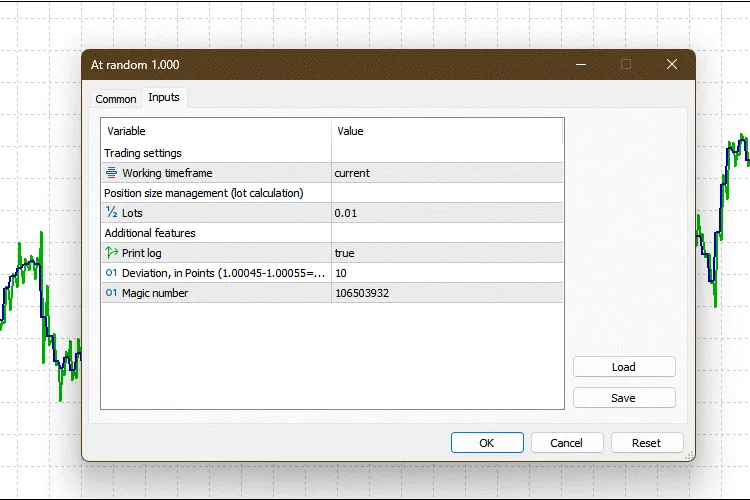Reset the inputs to defaults
The image size is (750, 500).
[646, 443]
